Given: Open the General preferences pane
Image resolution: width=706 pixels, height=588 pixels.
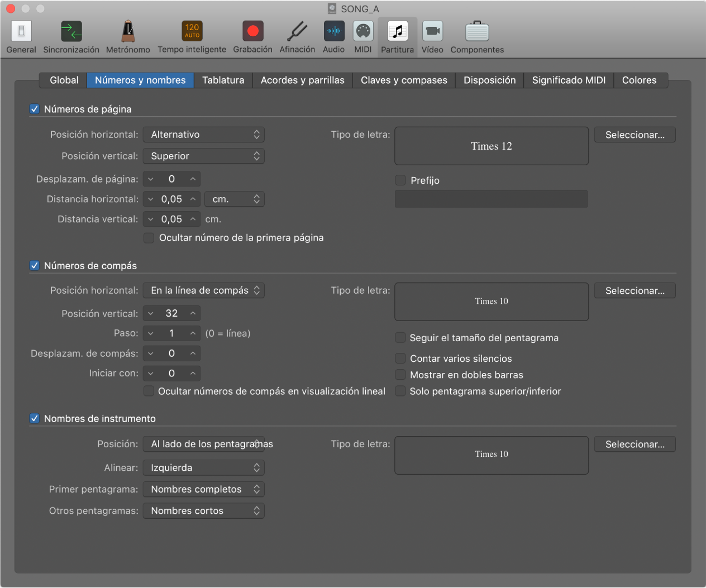Looking at the screenshot, I should tap(21, 32).
